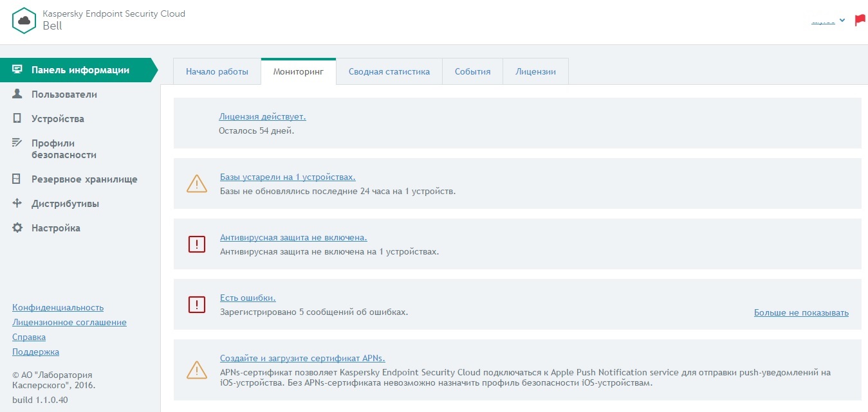
Task: Go to the Лицензии tab
Action: click(535, 71)
